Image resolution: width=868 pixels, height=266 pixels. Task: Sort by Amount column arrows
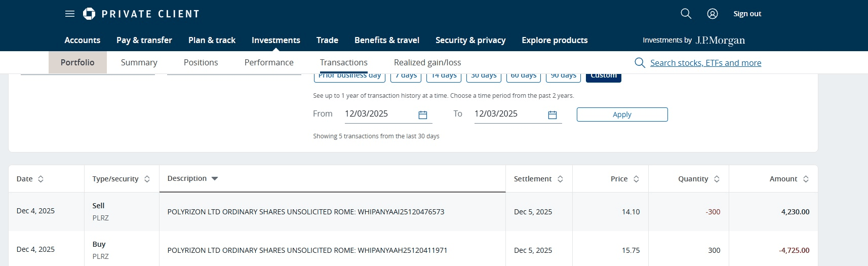(x=806, y=179)
